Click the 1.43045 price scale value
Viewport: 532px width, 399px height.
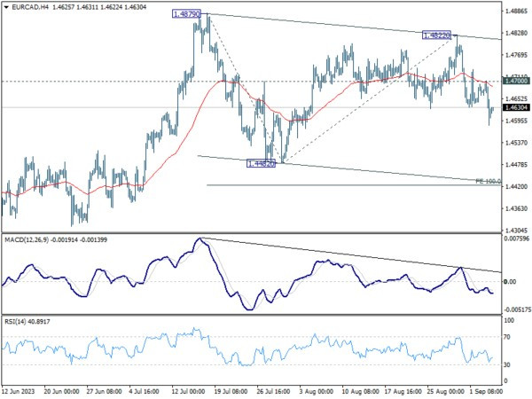517,230
